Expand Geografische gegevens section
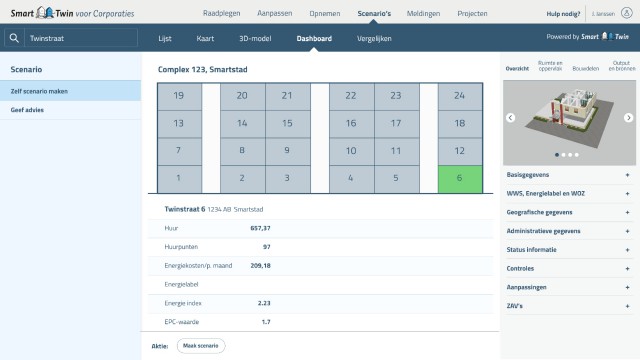The width and height of the screenshot is (640, 360). 569,212
